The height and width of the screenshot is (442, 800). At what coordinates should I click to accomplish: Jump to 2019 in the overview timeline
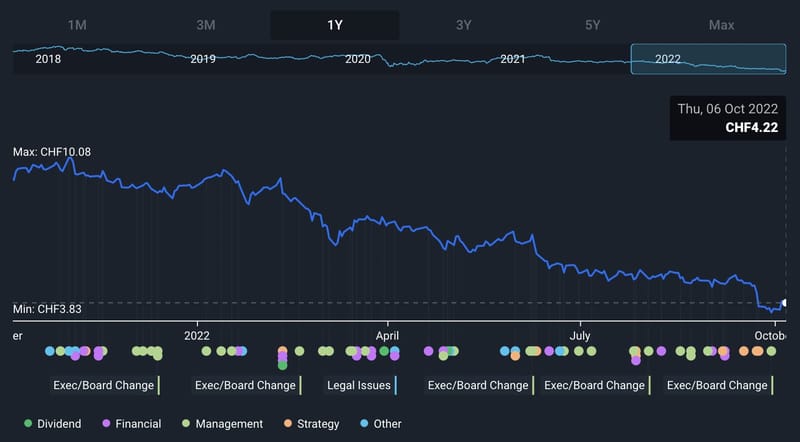(203, 59)
